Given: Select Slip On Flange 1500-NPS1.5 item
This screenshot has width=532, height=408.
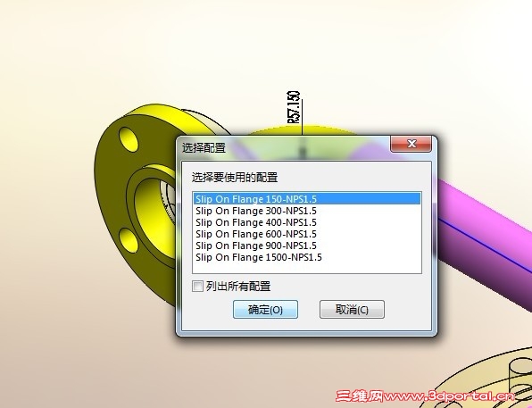Looking at the screenshot, I should 307,257.
